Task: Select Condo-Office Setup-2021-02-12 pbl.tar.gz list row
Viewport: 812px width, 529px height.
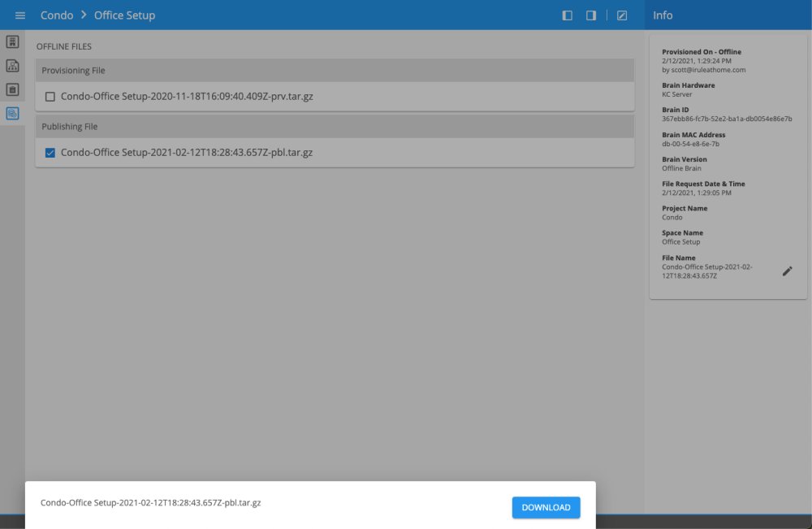Action: (335, 152)
